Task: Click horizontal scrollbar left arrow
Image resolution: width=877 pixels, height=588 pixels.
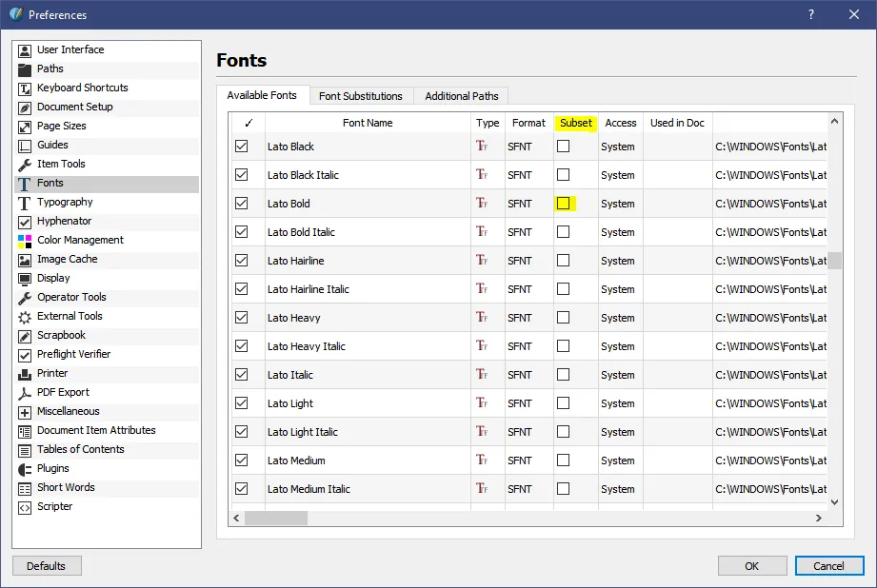Action: 236,519
